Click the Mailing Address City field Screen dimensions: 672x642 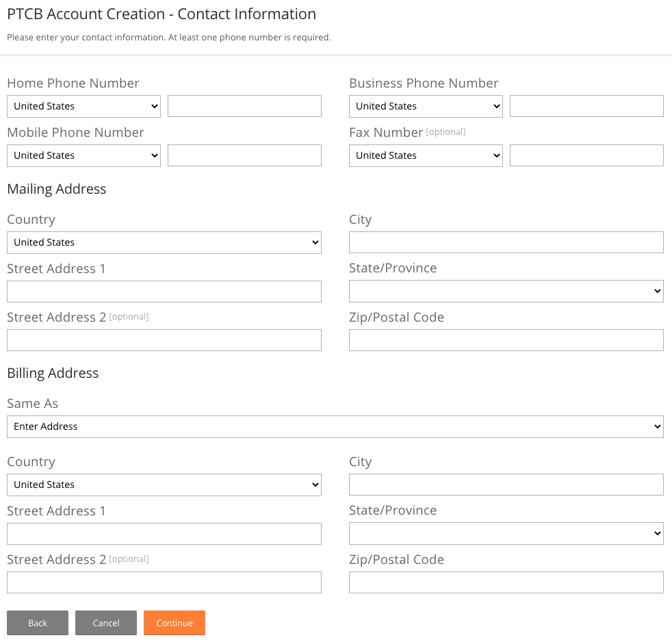[506, 242]
